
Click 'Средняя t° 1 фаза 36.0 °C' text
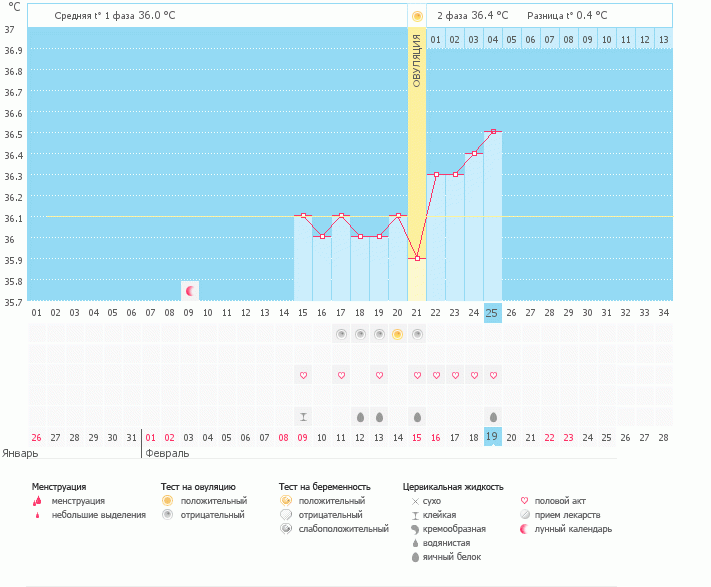pos(115,16)
